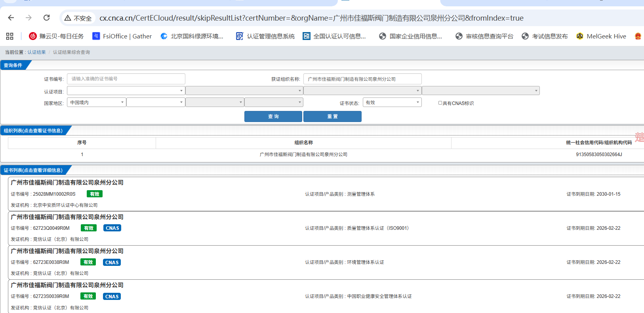
Task: Click the 重置 reset button
Action: pos(332,116)
